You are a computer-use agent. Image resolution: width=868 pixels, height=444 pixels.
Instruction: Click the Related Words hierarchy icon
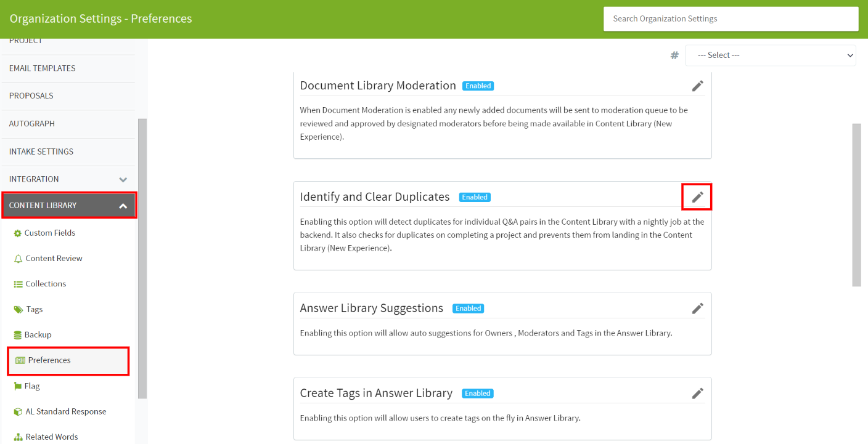point(18,437)
